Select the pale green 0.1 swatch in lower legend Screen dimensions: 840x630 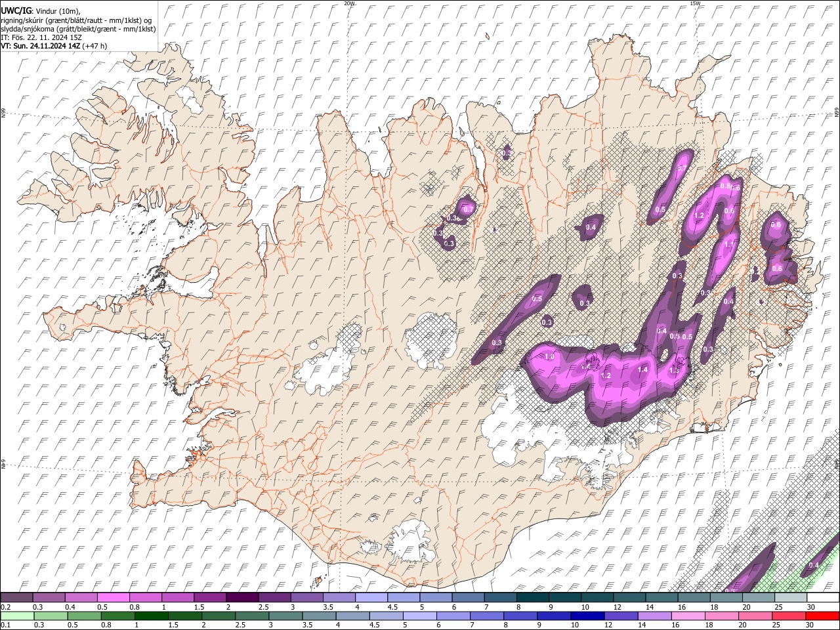click(17, 616)
